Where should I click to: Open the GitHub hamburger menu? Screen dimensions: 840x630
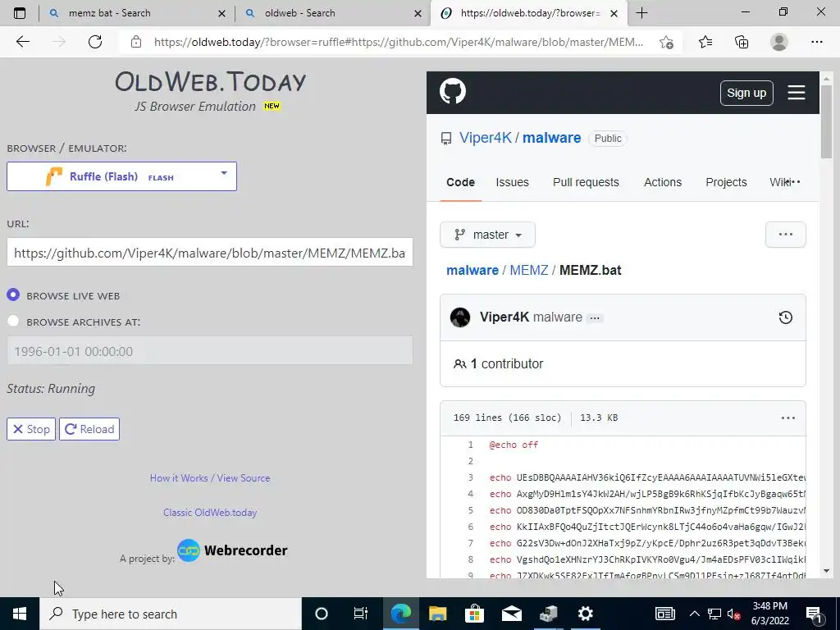[x=797, y=93]
